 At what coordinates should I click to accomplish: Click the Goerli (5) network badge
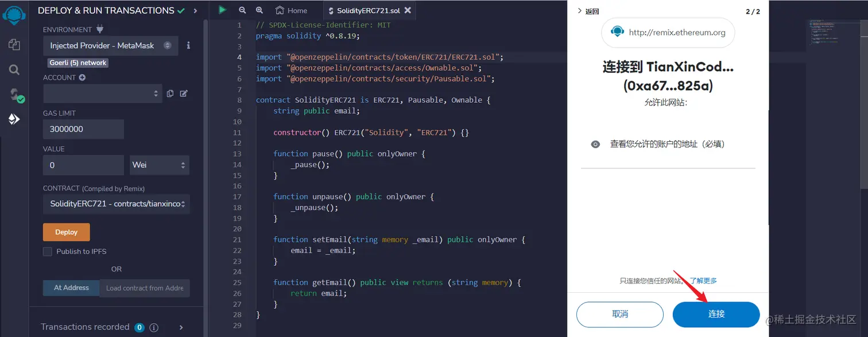(78, 63)
